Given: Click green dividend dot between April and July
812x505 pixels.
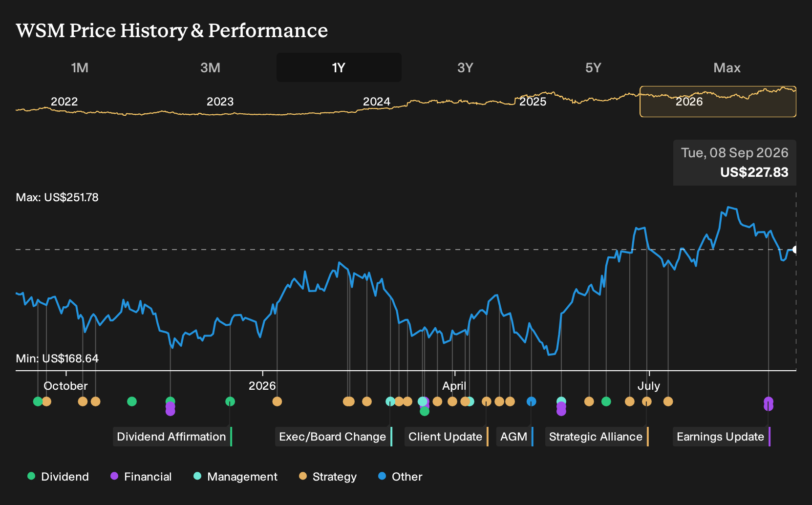Looking at the screenshot, I should click(606, 401).
